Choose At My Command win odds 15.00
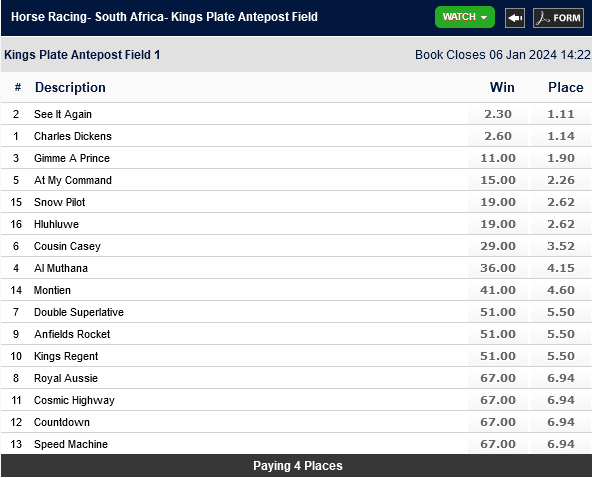The image size is (592, 478). (498, 180)
